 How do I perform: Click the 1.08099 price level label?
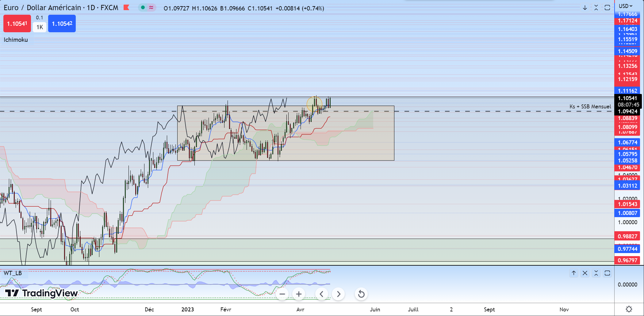(627, 127)
